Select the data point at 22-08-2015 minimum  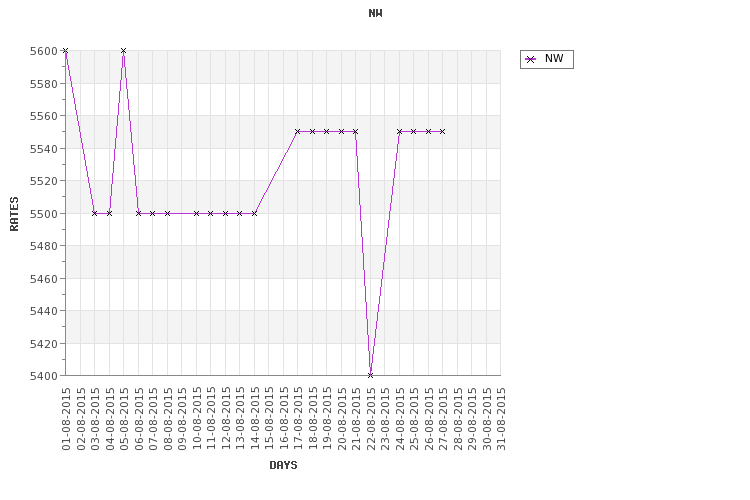pos(370,376)
